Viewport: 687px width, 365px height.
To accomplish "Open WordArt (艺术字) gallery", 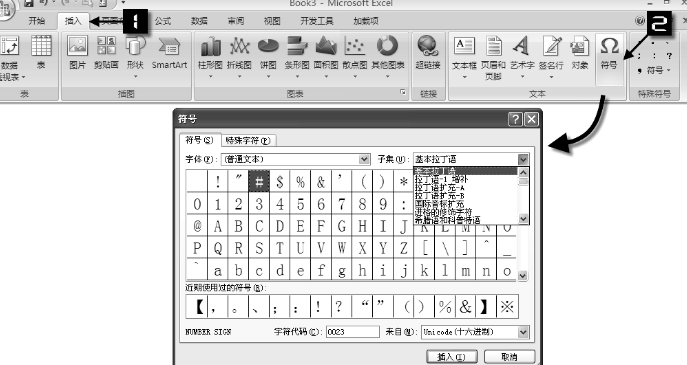I will pos(522,57).
